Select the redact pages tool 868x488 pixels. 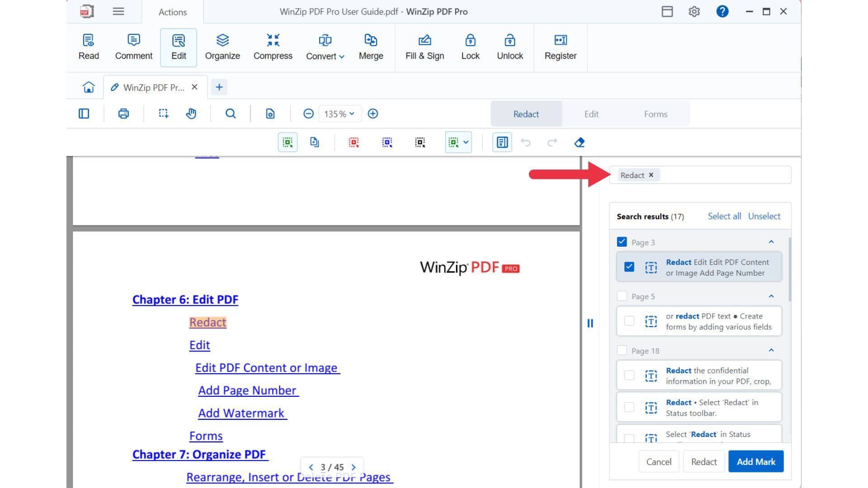(315, 142)
